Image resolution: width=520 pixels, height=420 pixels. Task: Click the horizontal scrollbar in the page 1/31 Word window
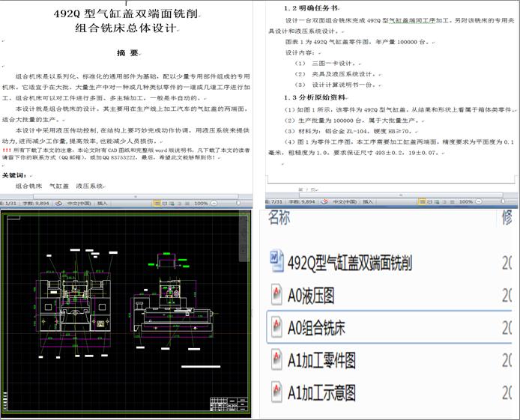(x=136, y=196)
